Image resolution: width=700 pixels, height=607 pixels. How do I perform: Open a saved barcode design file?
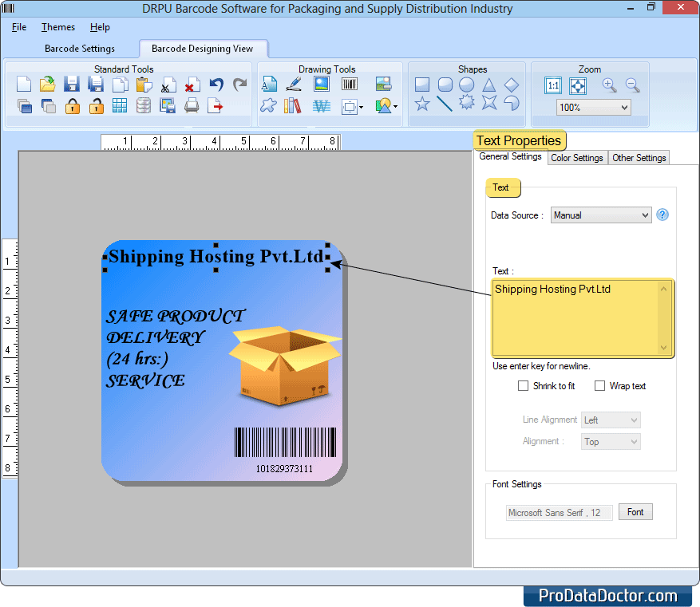[x=47, y=83]
